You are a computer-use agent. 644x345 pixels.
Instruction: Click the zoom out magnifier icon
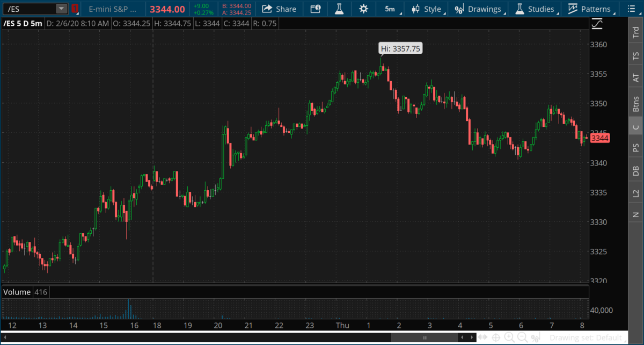(x=522, y=337)
